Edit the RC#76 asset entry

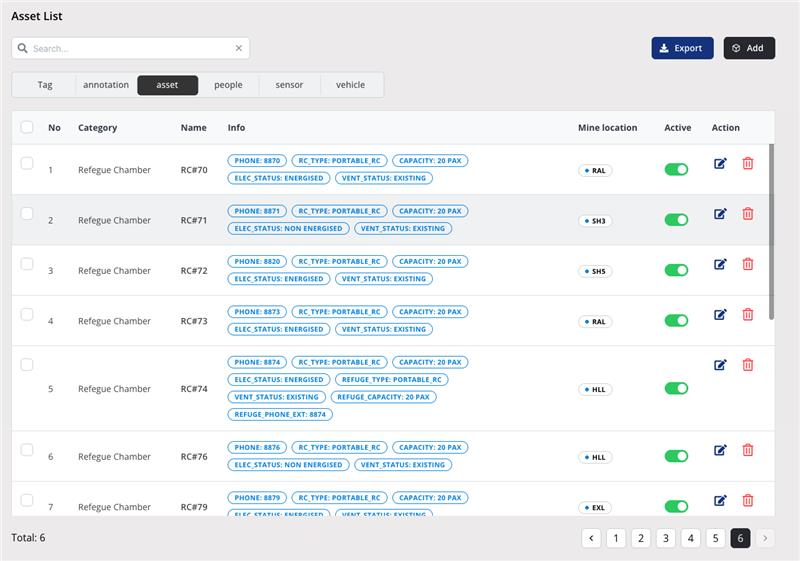720,450
